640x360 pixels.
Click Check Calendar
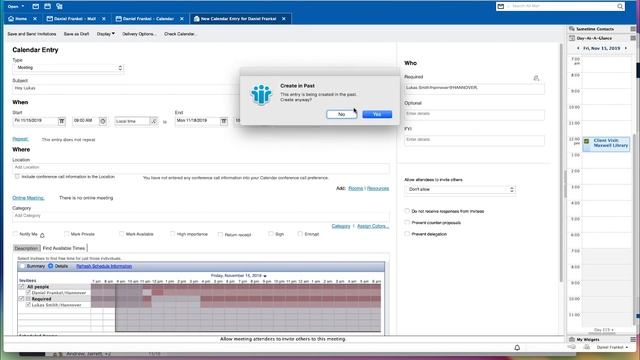pyautogui.click(x=180, y=34)
